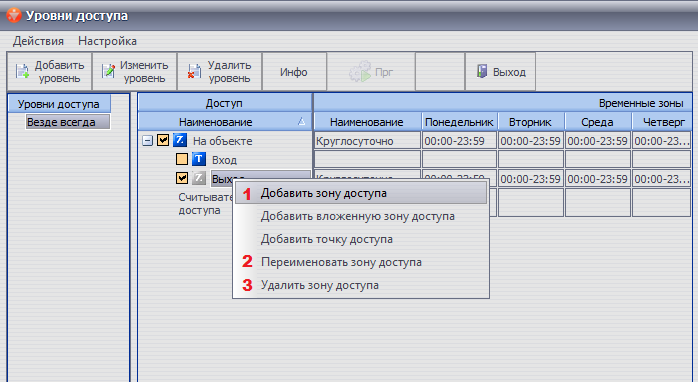The image size is (698, 382).
Task: Click the Среда 00:00-23:59 cell in Выход row
Action: 598,178
